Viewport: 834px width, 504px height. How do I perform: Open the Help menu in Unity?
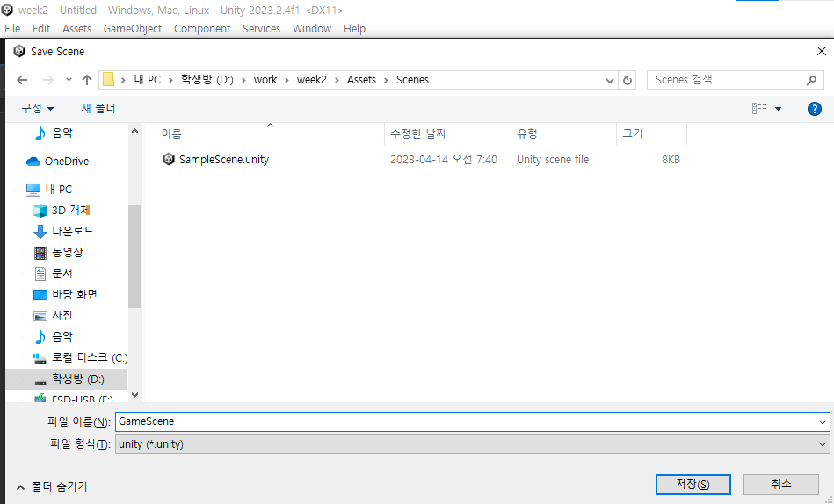[x=354, y=29]
